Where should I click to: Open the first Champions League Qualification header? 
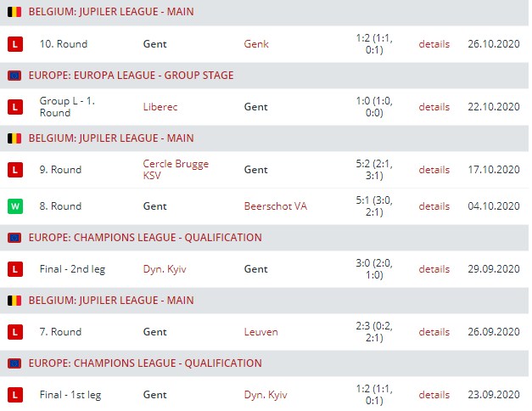pos(144,238)
